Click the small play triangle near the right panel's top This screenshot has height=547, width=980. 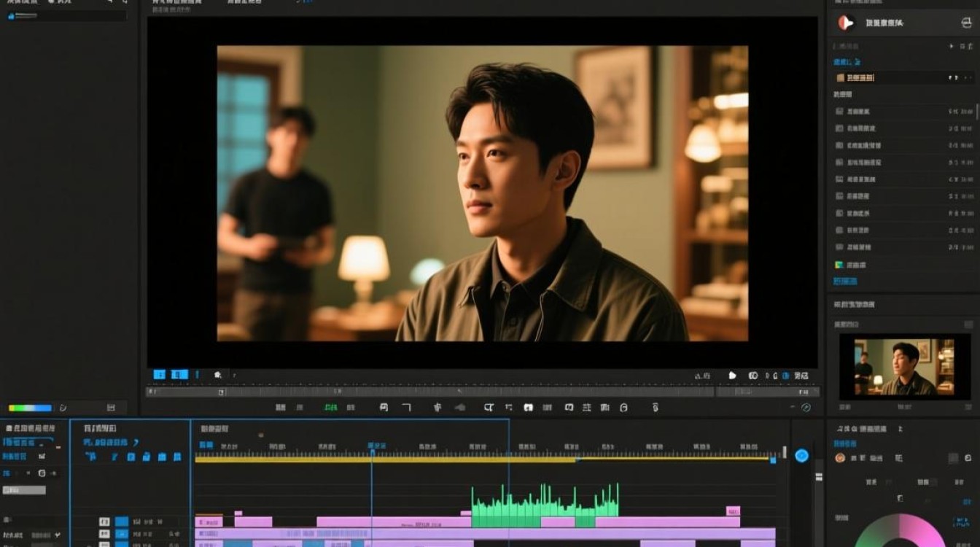pos(951,46)
